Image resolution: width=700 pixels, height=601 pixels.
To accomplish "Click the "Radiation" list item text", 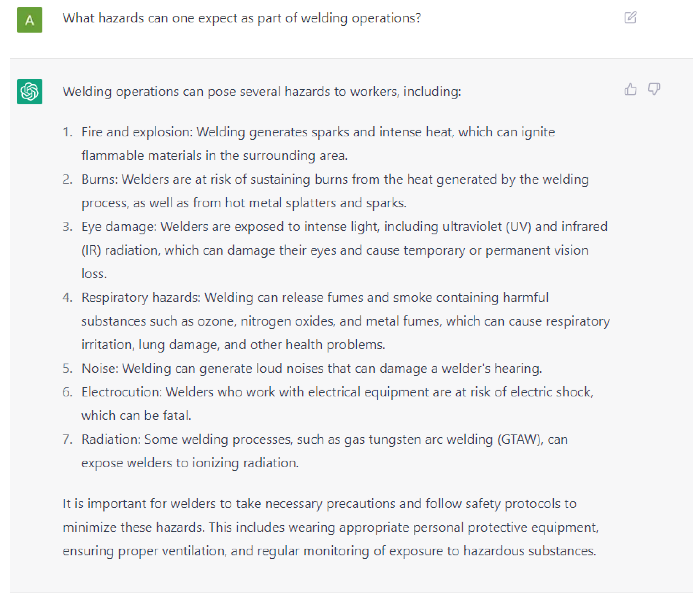I will [x=324, y=451].
